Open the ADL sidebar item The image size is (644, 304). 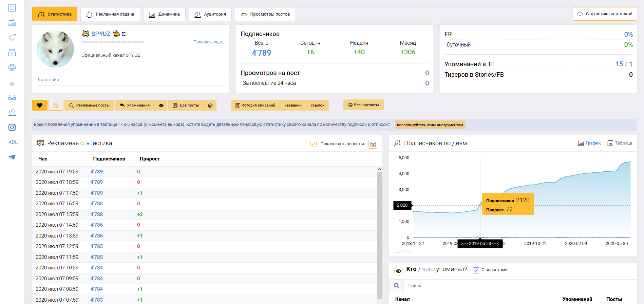tap(13, 142)
